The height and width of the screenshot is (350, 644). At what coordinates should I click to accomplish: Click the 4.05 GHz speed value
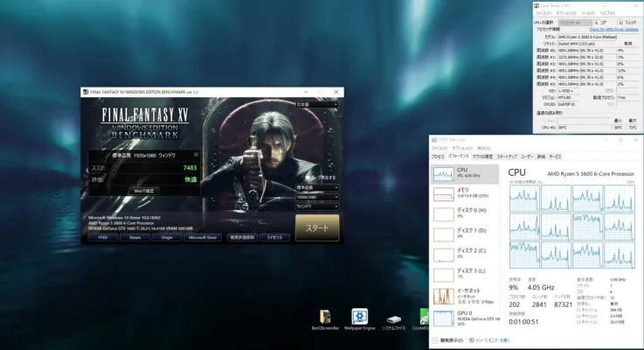[x=541, y=288]
